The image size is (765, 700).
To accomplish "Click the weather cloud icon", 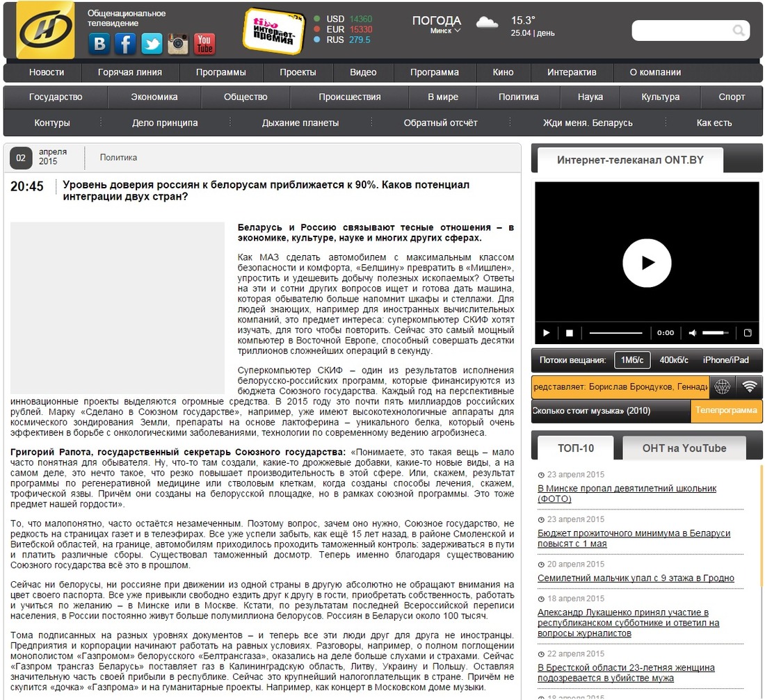I will click(x=487, y=23).
